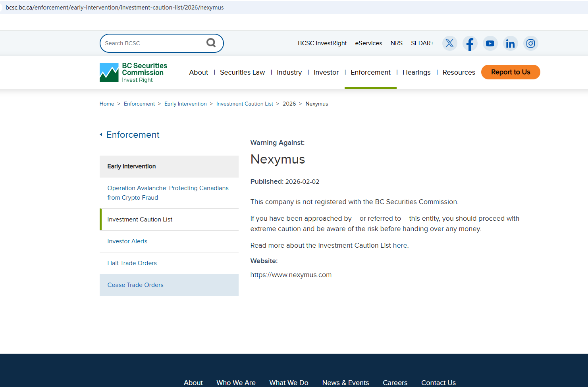Open the Securities Law menu

coord(242,72)
